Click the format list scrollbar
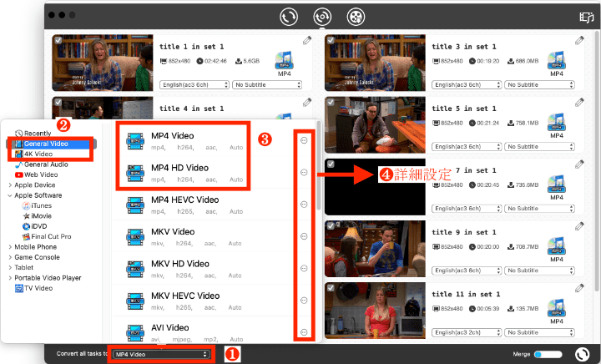Screen dimensions: 601x364 point(319,164)
